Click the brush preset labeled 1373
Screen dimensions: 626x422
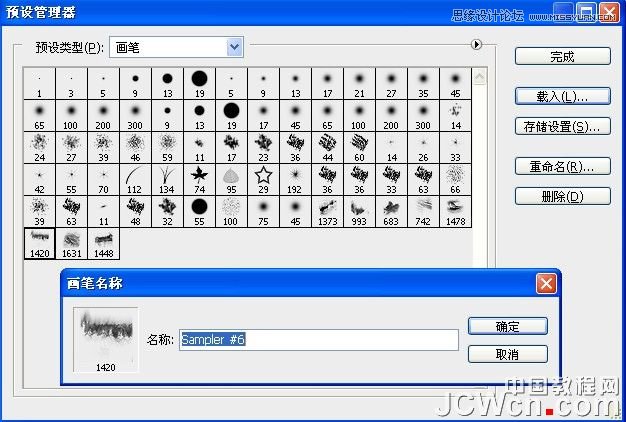pyautogui.click(x=327, y=210)
